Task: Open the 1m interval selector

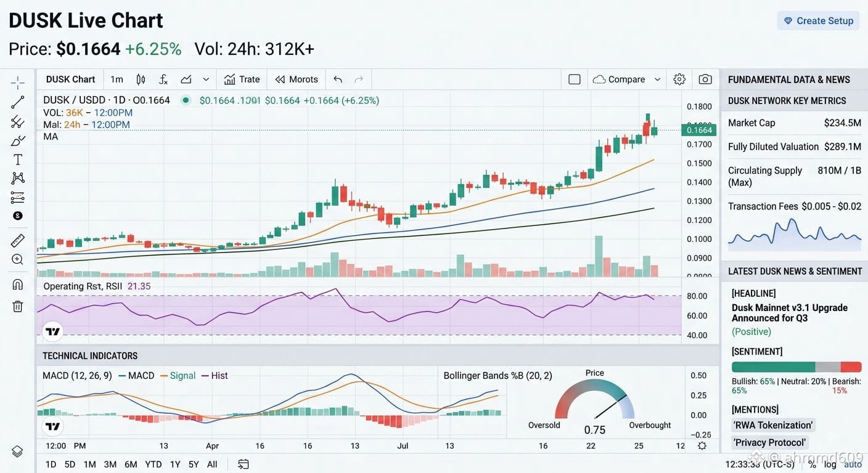Action: click(x=117, y=79)
